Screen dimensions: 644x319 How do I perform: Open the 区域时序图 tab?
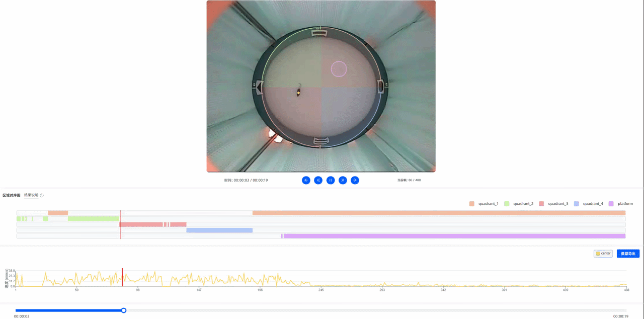[x=12, y=195]
